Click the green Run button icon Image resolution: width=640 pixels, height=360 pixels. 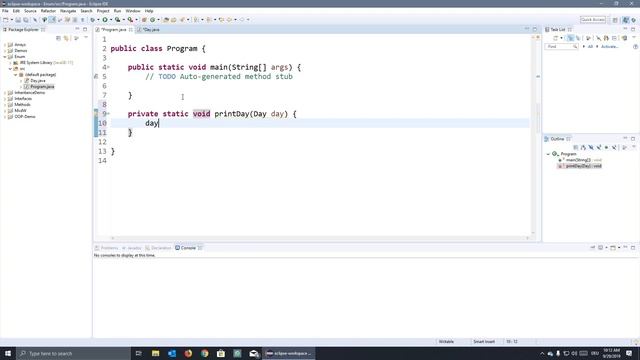tap(105, 20)
